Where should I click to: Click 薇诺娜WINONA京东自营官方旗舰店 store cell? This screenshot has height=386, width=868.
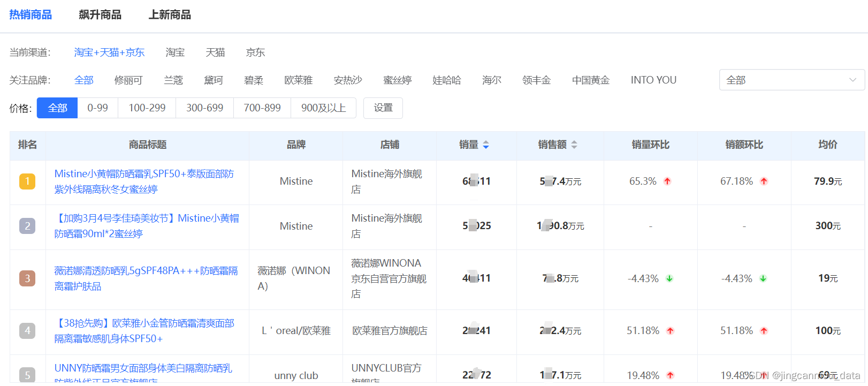(x=389, y=278)
